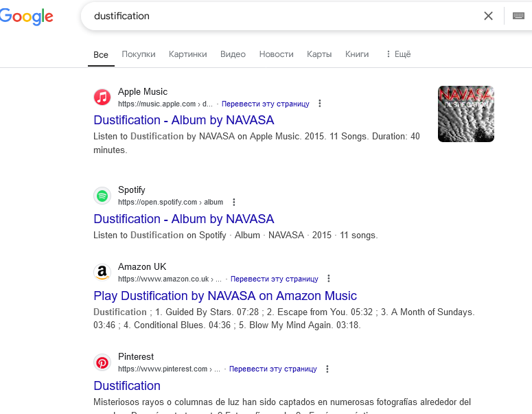
Task: Expand the Ещё menu
Action: pos(398,54)
